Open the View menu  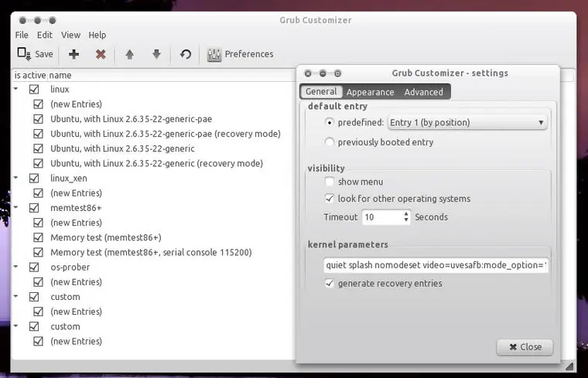point(70,35)
